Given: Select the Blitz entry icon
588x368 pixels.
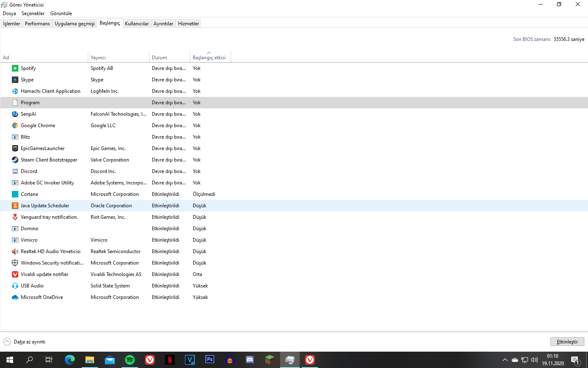Looking at the screenshot, I should pyautogui.click(x=15, y=137).
